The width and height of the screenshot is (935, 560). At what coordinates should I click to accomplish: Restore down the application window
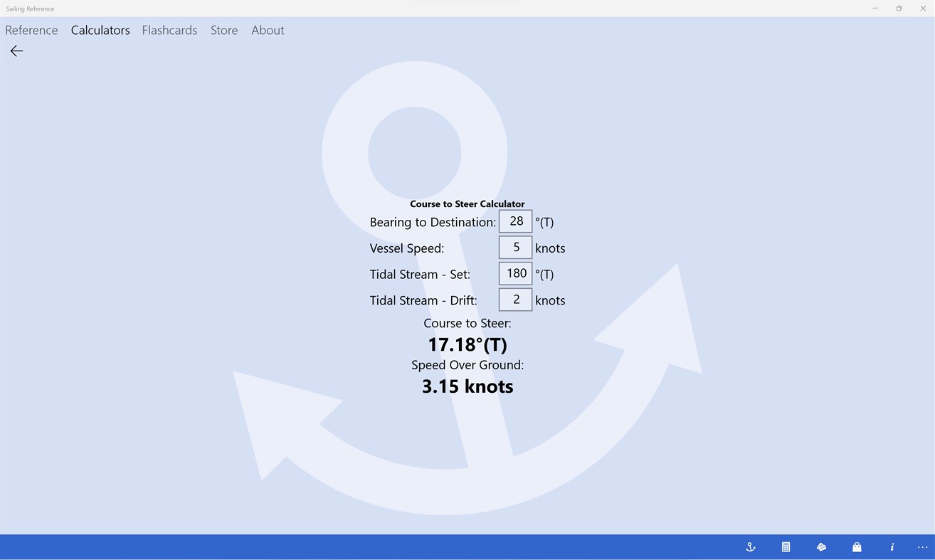pos(899,8)
